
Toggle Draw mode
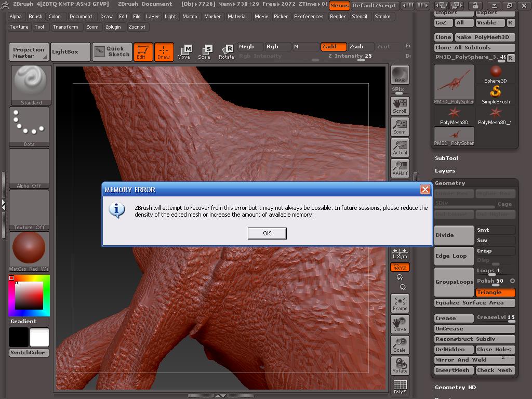164,52
